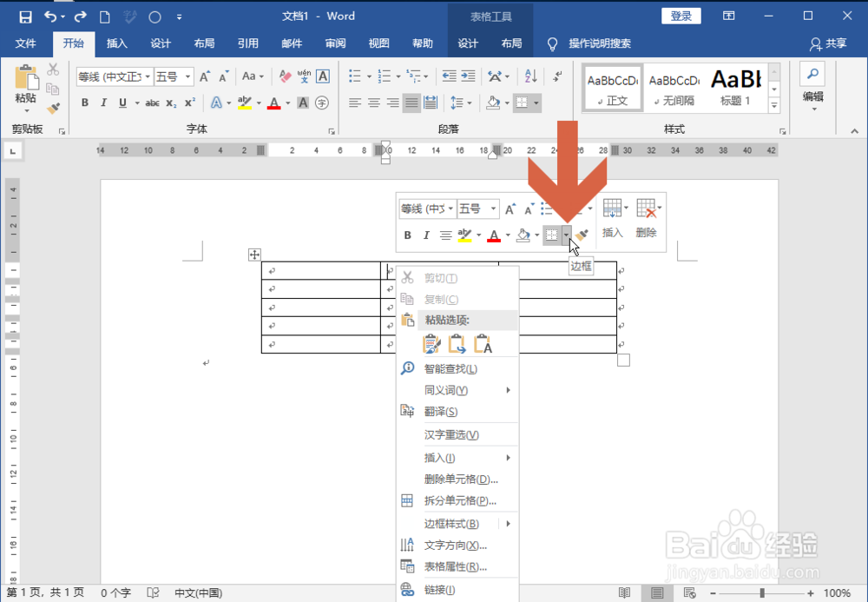Click the Increase Indent icon

(x=469, y=76)
